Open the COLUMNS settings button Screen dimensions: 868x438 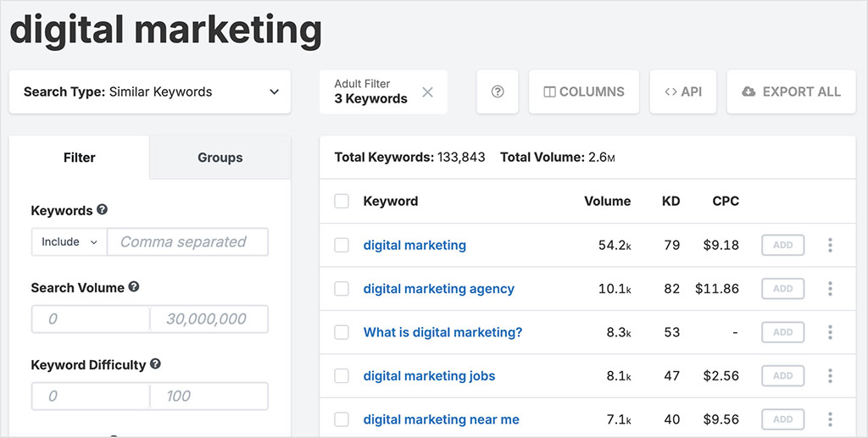click(583, 91)
